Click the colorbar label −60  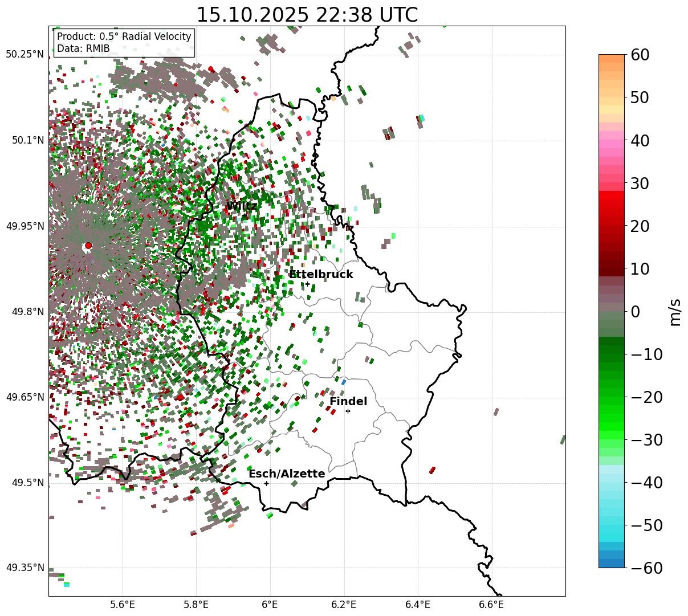(646, 568)
